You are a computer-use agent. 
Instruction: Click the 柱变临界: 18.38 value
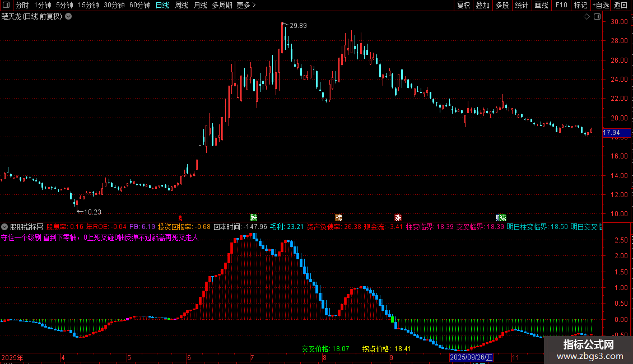(430, 227)
